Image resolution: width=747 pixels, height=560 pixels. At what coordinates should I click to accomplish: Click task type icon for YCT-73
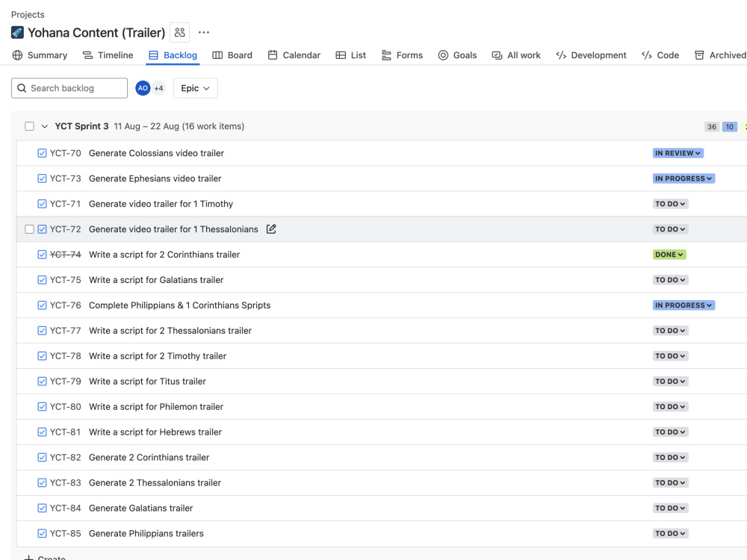(42, 178)
